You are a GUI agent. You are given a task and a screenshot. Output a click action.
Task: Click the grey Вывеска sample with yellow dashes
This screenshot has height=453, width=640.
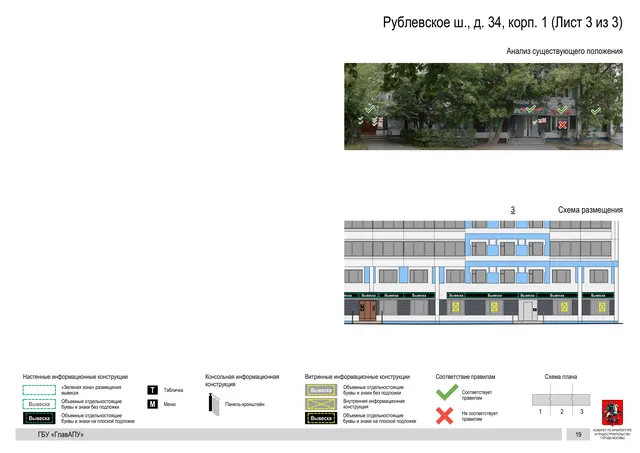point(321,390)
